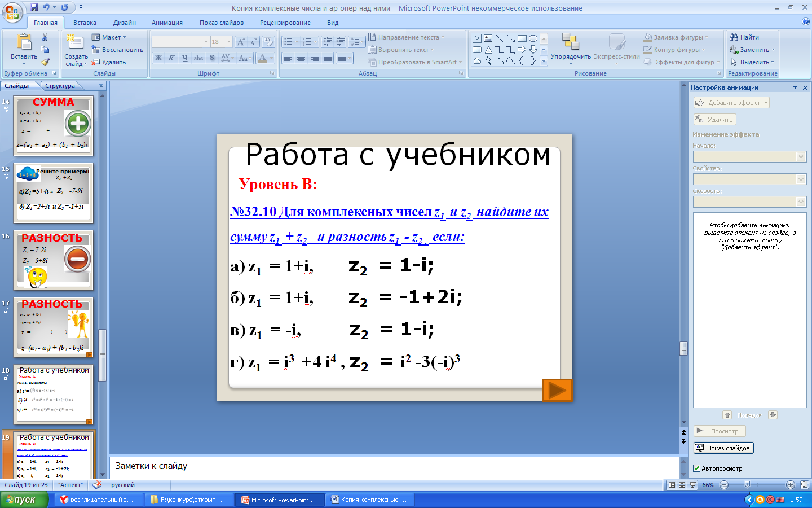Switch to slide sorter view
This screenshot has width=812, height=508.
(682, 485)
